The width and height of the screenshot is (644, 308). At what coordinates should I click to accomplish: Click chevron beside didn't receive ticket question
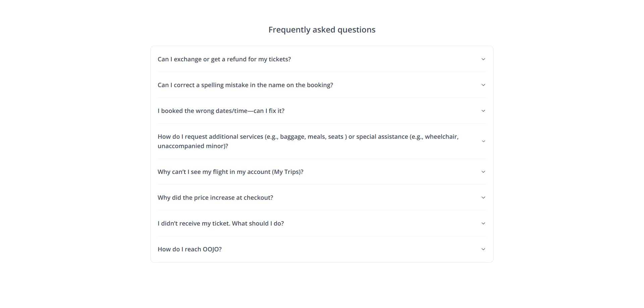click(x=483, y=224)
